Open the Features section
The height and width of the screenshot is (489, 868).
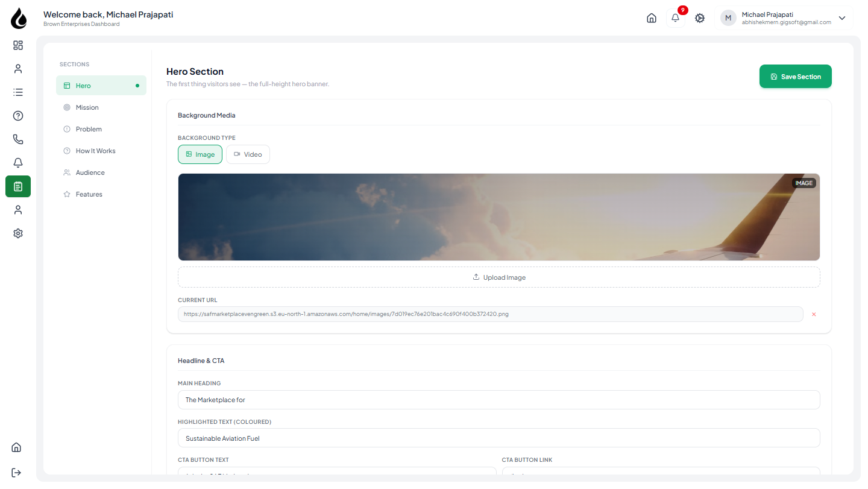pyautogui.click(x=101, y=194)
